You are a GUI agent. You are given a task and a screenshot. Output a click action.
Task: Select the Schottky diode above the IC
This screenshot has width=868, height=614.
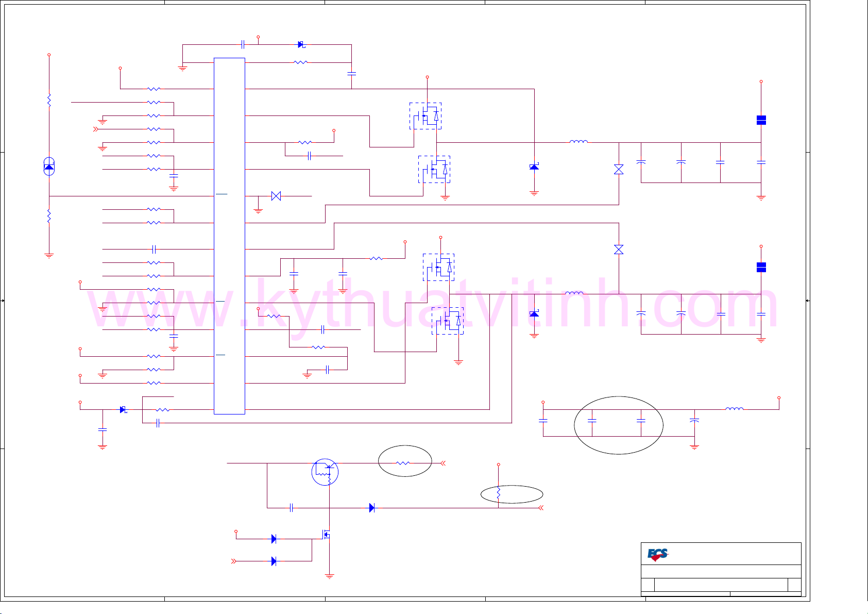tap(301, 44)
